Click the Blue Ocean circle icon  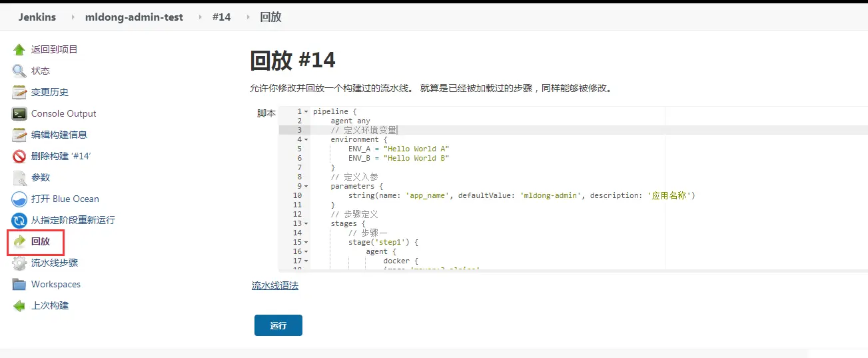click(x=19, y=199)
